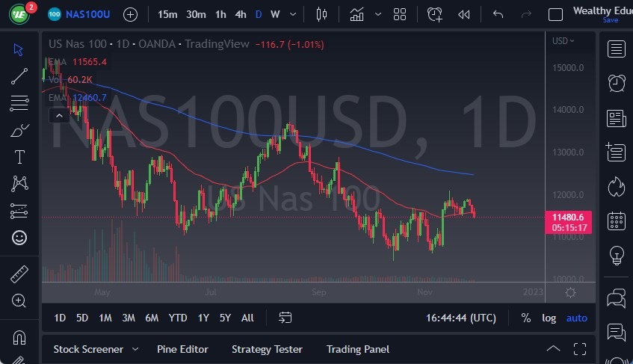This screenshot has height=364, width=633.
Task: Redo the chart action
Action: [526, 15]
